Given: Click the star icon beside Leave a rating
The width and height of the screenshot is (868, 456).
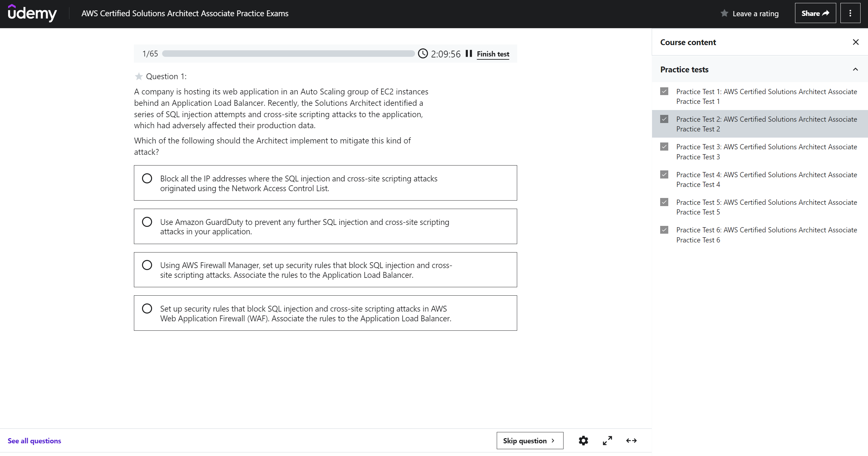Looking at the screenshot, I should (x=724, y=14).
